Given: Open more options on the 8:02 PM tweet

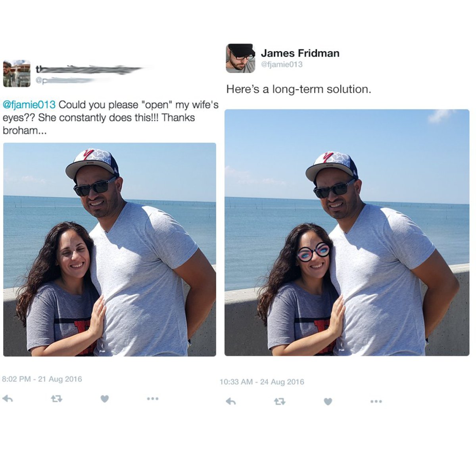Looking at the screenshot, I should 153,398.
